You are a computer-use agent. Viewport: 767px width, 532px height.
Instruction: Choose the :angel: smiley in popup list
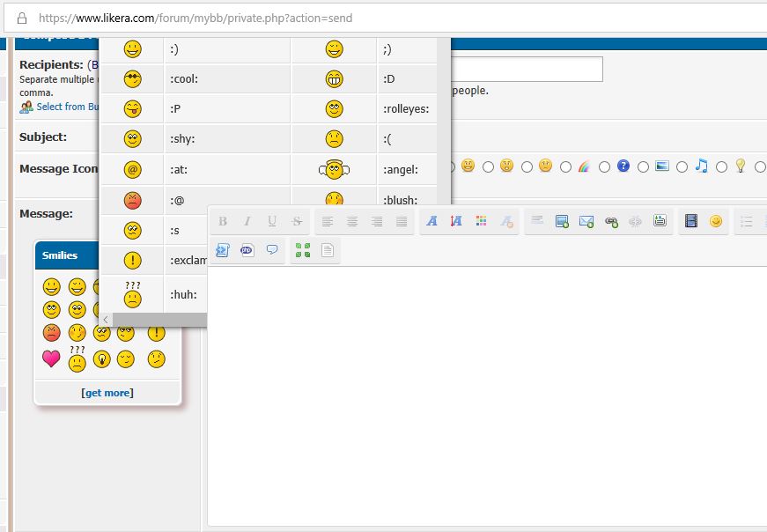334,169
